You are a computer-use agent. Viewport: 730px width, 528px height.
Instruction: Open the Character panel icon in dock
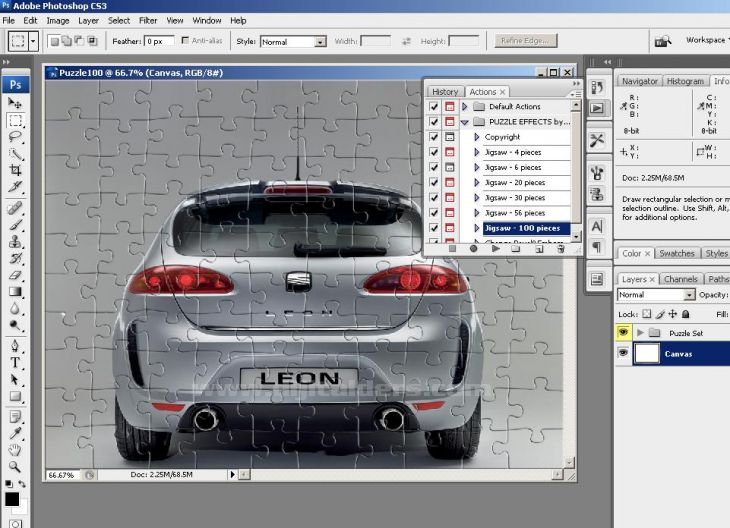(597, 227)
